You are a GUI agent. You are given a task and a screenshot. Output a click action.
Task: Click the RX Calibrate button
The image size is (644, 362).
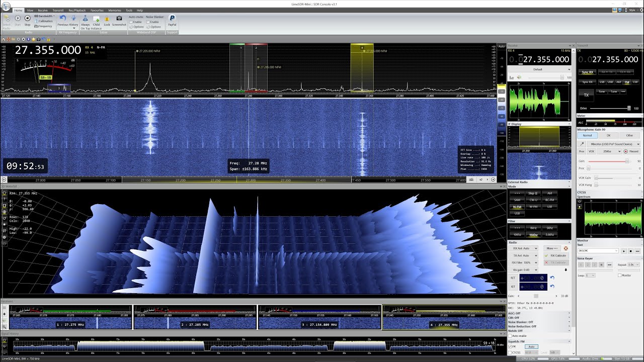click(555, 255)
